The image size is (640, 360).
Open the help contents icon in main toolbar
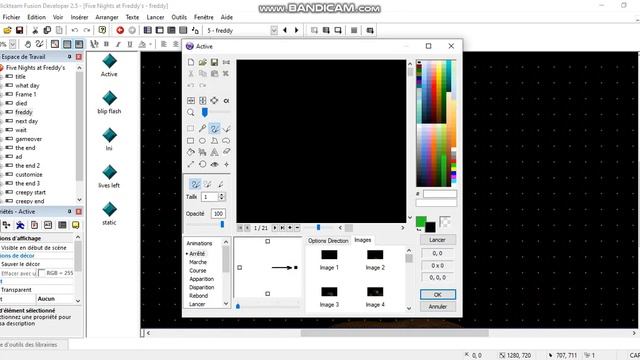pos(102,30)
